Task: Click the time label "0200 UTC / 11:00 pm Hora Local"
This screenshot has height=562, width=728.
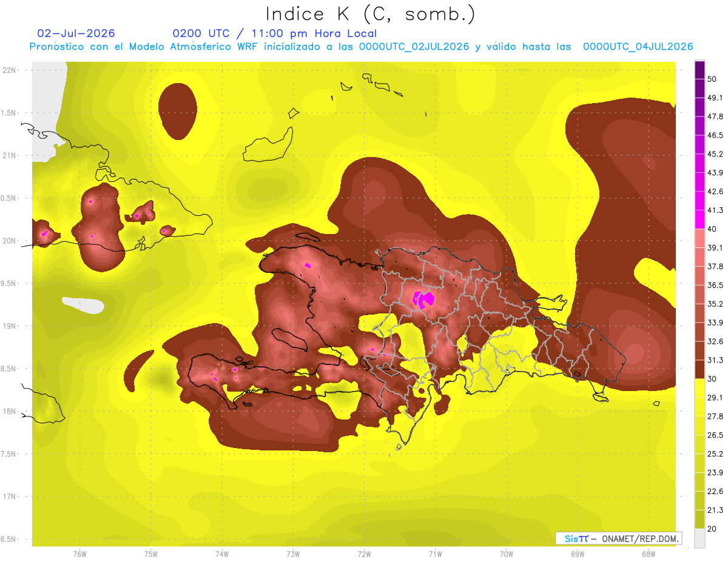Action: pos(274,33)
